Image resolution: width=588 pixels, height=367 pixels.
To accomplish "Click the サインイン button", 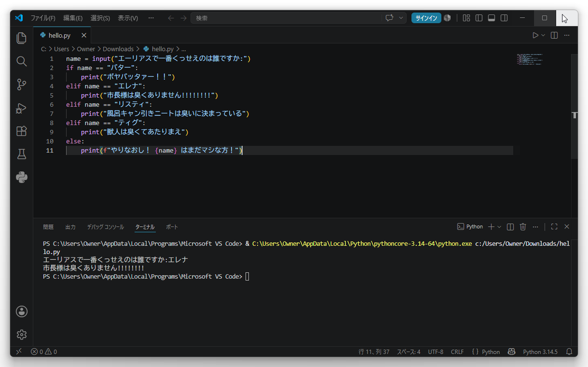I will pos(426,18).
